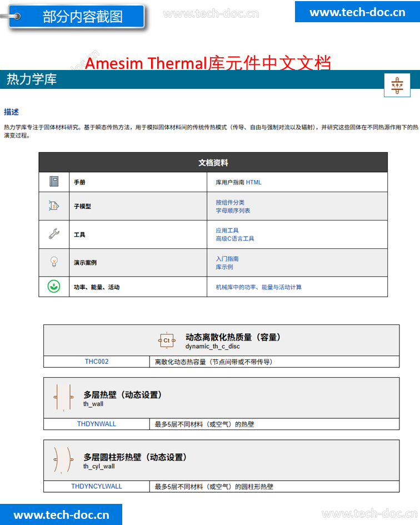Click the 功率、能量、活动 row label
This screenshot has height=525, width=420.
97,287
